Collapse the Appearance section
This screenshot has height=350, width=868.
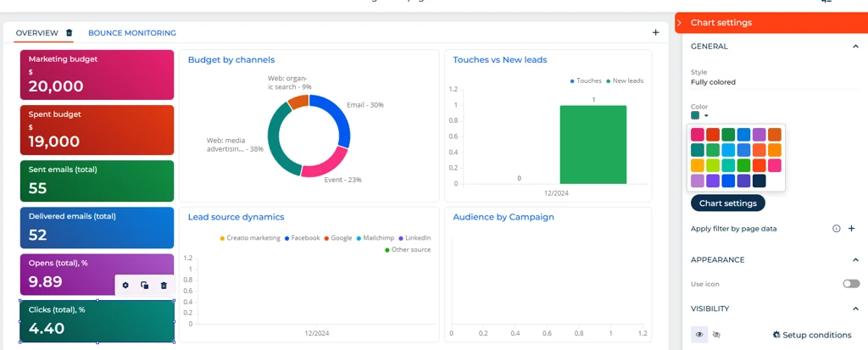(x=854, y=260)
